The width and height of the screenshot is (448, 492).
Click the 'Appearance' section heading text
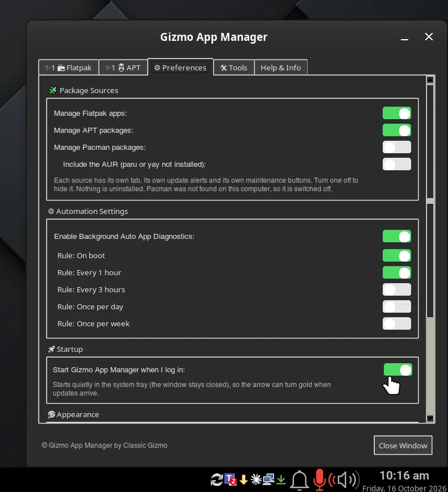point(78,414)
